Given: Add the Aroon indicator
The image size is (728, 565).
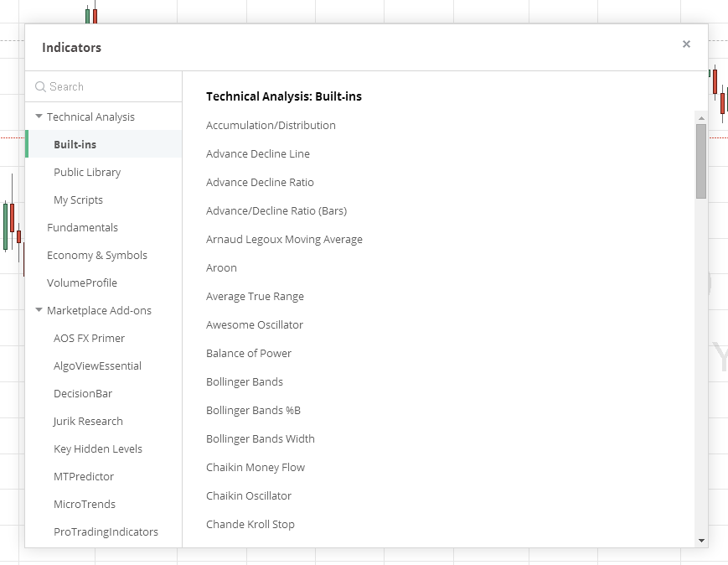Looking at the screenshot, I should pos(221,268).
